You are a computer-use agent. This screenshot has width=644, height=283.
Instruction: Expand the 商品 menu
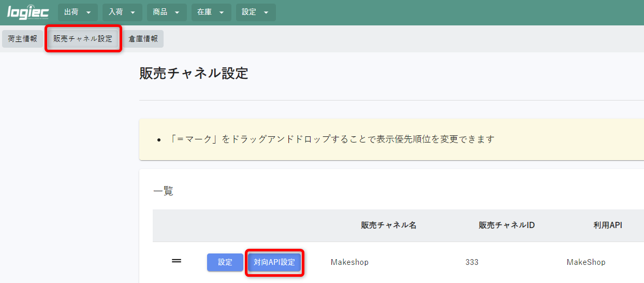pos(167,12)
